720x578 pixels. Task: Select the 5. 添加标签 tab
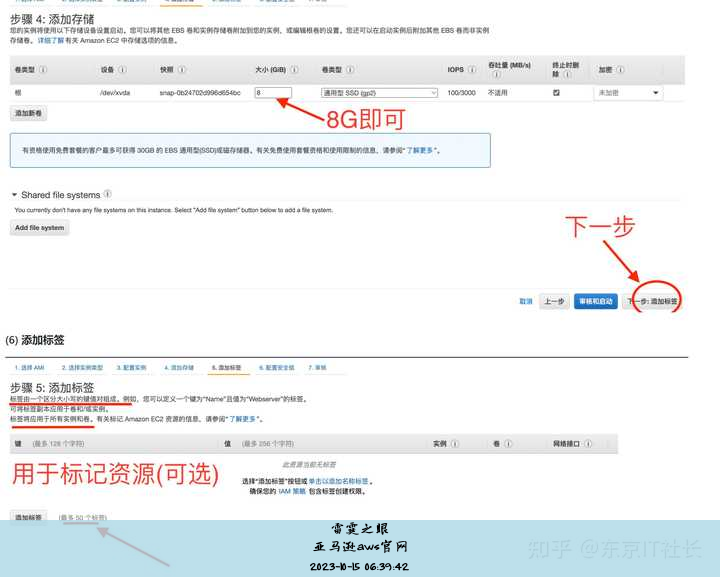(227, 368)
